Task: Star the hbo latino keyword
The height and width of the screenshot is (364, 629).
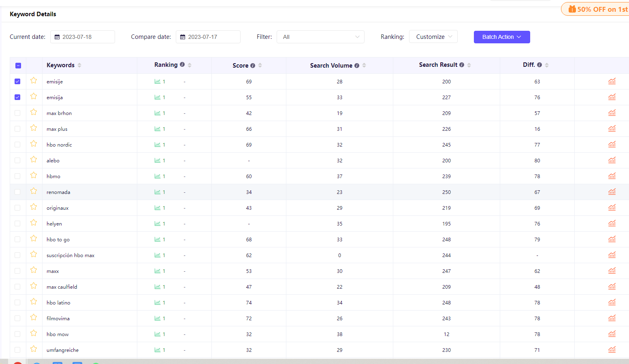Action: [34, 302]
